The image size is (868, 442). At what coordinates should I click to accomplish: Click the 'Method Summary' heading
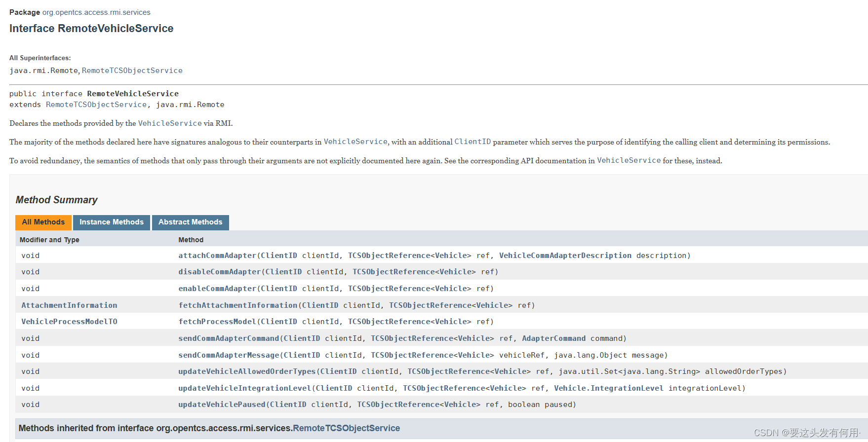[57, 200]
